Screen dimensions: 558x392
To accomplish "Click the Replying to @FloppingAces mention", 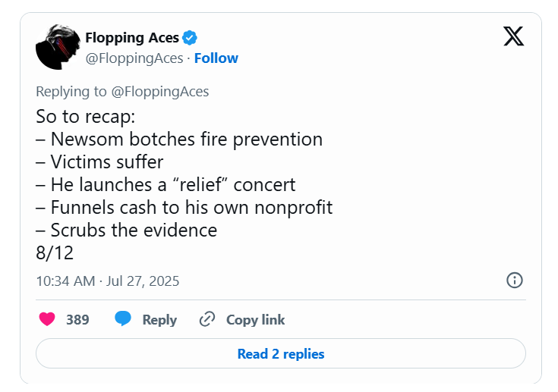I will pyautogui.click(x=160, y=92).
